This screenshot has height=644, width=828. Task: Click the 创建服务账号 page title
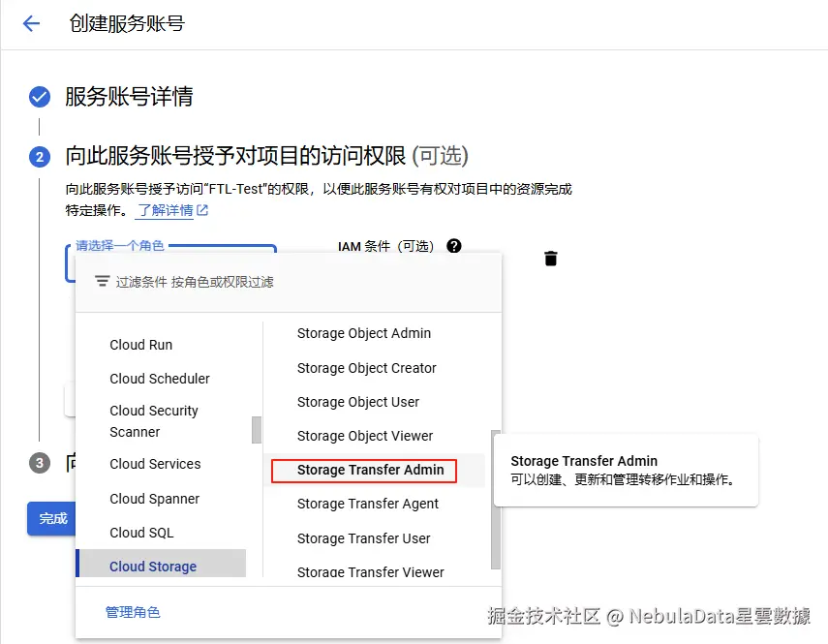point(127,23)
